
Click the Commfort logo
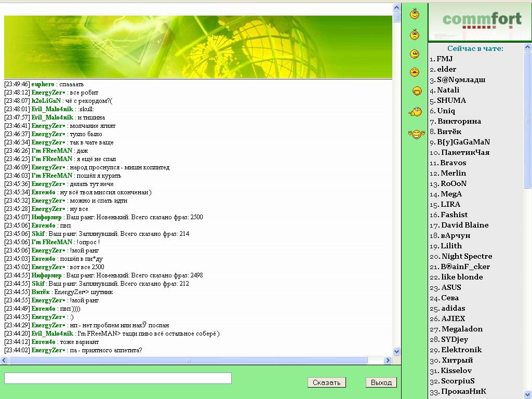pyautogui.click(x=481, y=22)
